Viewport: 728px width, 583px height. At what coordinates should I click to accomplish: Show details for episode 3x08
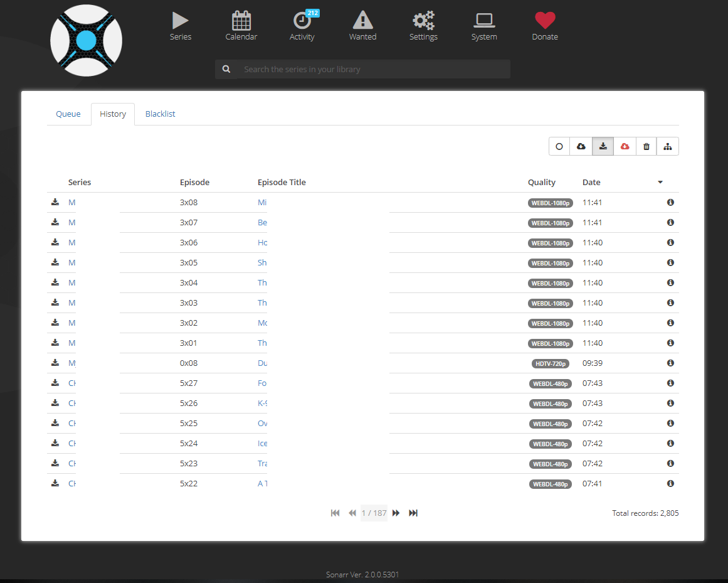[670, 202]
